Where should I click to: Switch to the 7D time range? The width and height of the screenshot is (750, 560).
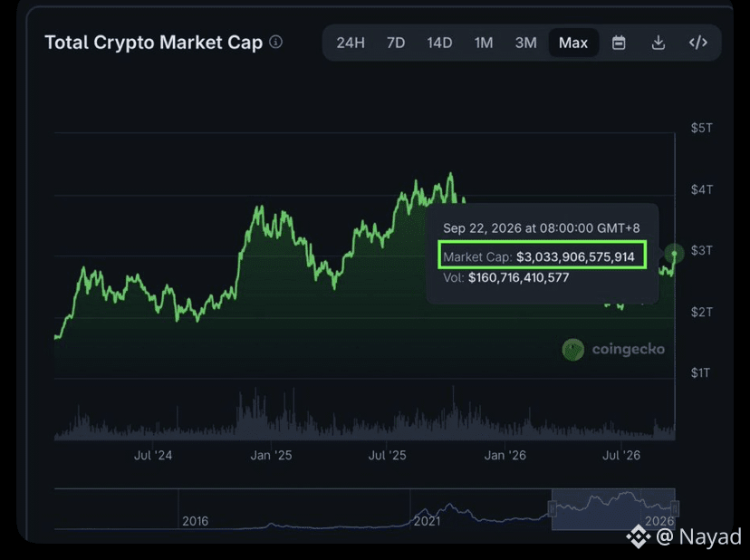396,43
